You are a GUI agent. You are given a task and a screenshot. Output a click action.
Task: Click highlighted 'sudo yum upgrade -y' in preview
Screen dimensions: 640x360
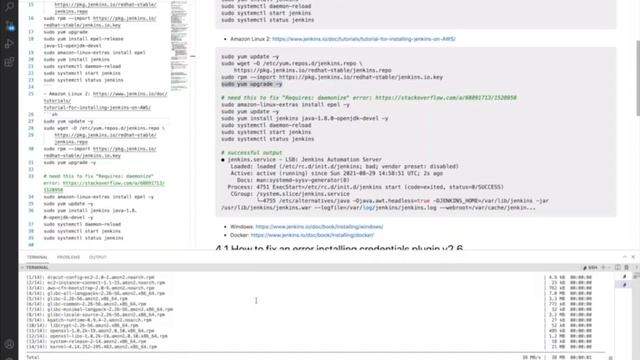251,84
